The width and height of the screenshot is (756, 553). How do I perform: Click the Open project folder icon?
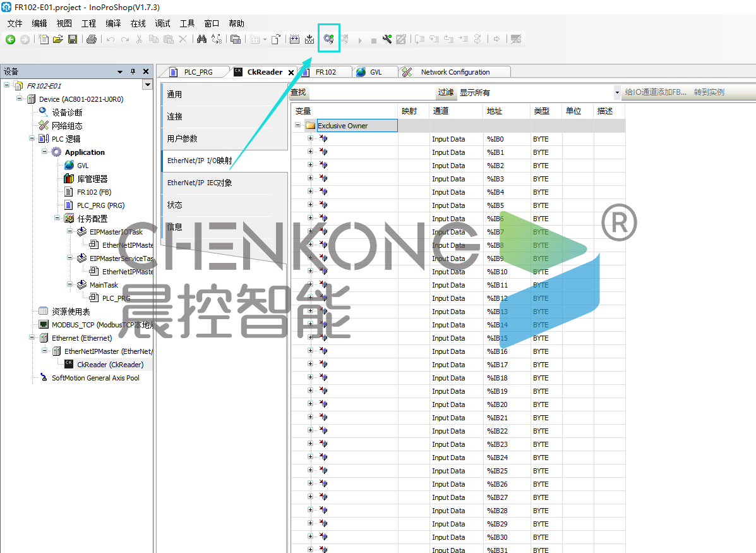point(58,39)
